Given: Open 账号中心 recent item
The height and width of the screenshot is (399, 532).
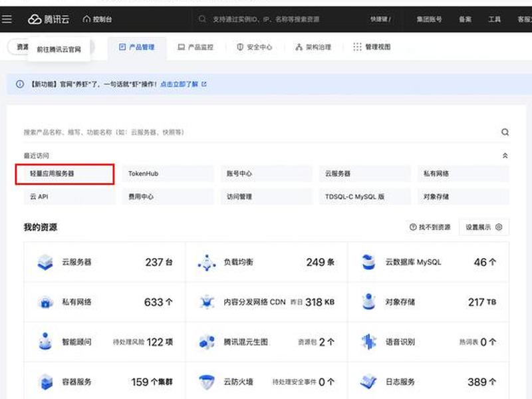Looking at the screenshot, I should coord(267,174).
